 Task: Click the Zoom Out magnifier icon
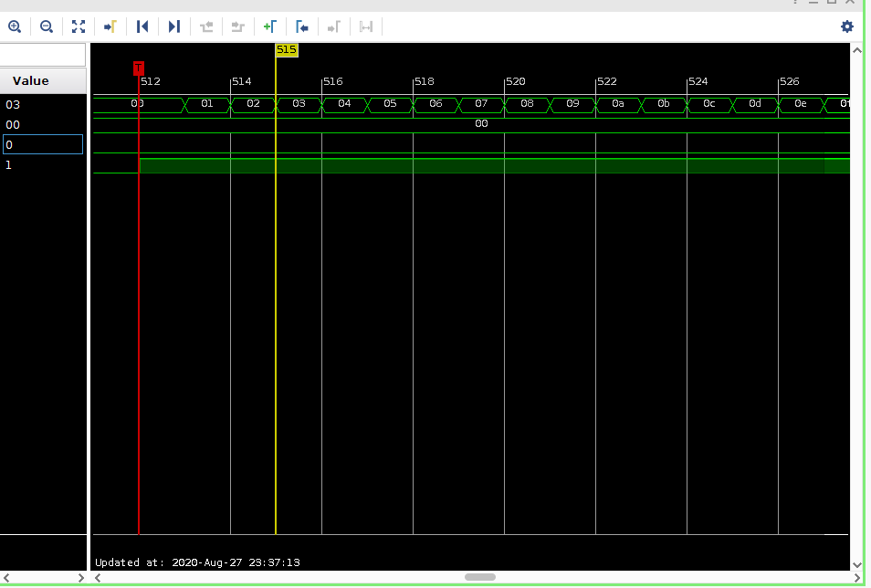click(47, 26)
